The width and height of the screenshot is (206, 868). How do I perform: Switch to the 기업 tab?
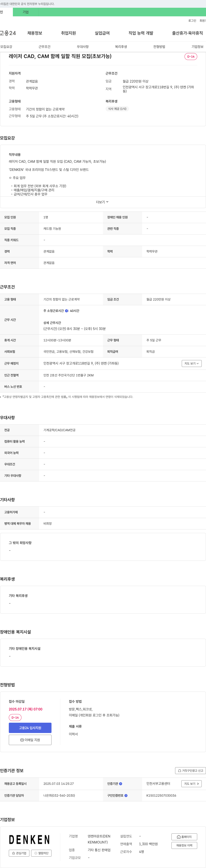(26, 12)
